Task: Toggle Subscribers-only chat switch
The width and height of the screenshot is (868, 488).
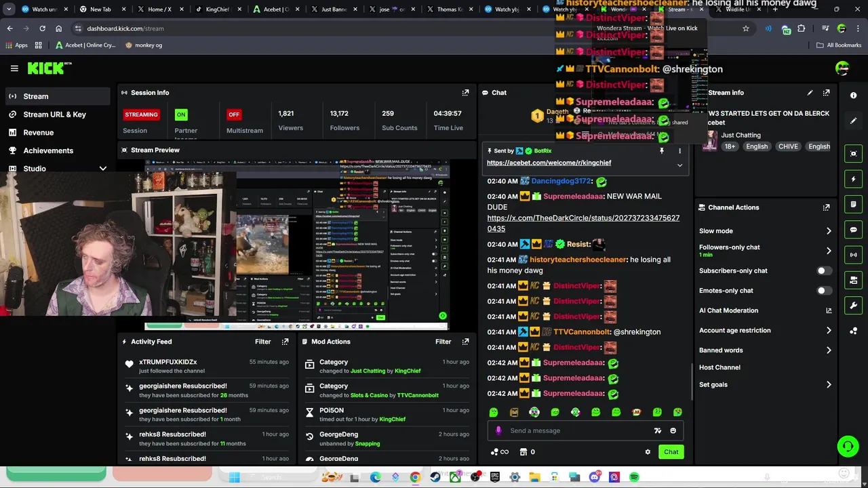Action: 824,270
